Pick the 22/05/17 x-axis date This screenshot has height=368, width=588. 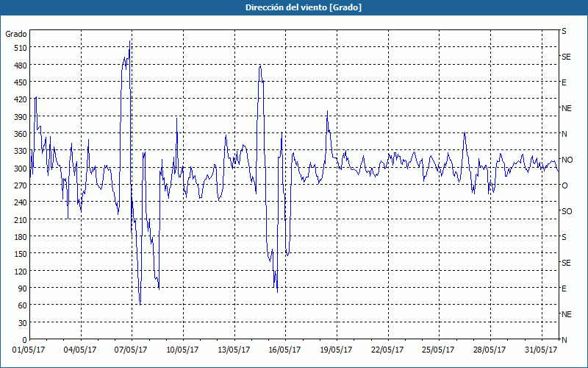(387, 350)
